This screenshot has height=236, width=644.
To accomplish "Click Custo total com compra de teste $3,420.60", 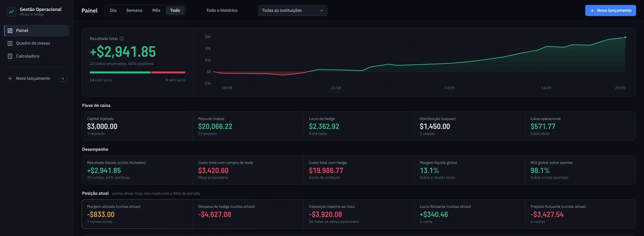I will (213, 171).
